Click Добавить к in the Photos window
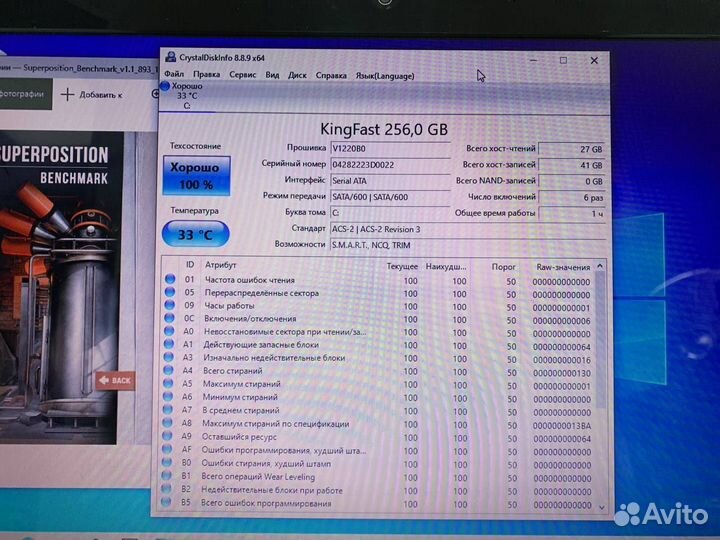 (92, 95)
